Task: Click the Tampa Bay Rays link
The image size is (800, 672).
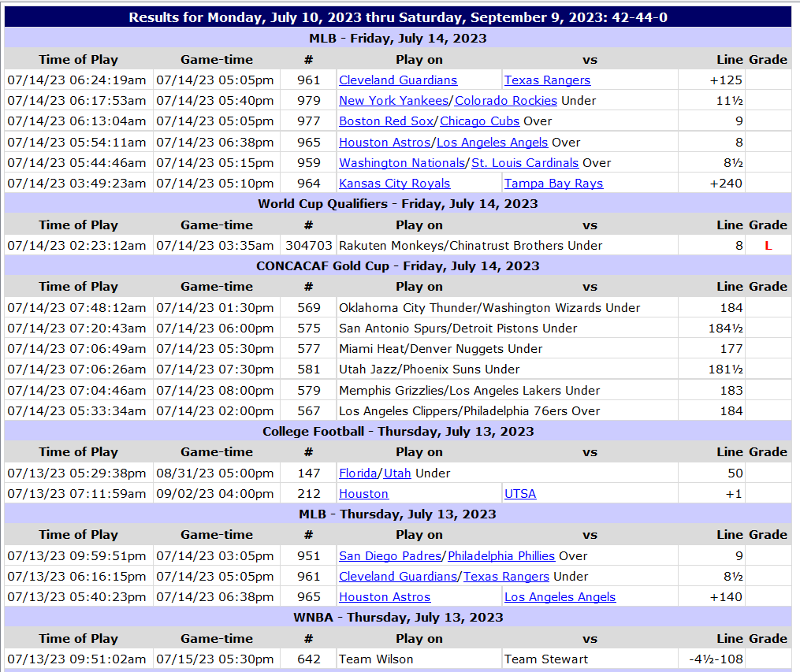Action: tap(553, 184)
